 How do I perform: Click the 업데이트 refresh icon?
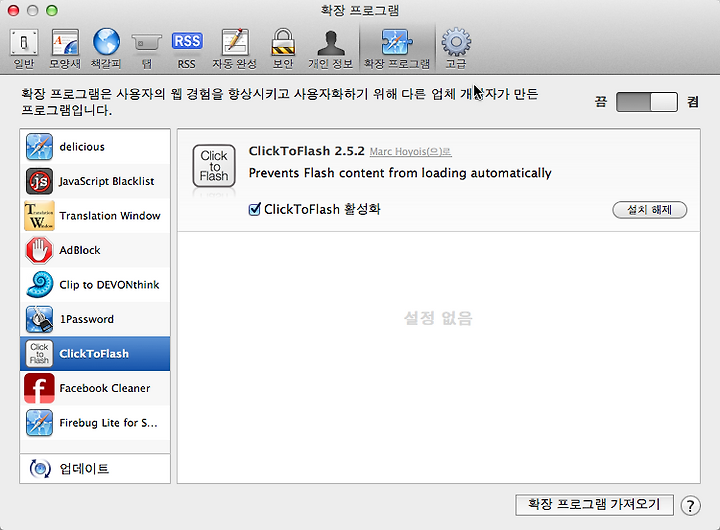click(40, 468)
